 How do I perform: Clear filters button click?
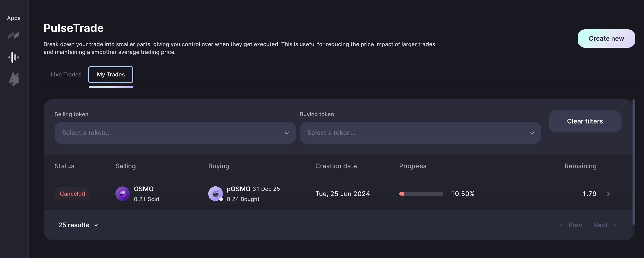585,121
